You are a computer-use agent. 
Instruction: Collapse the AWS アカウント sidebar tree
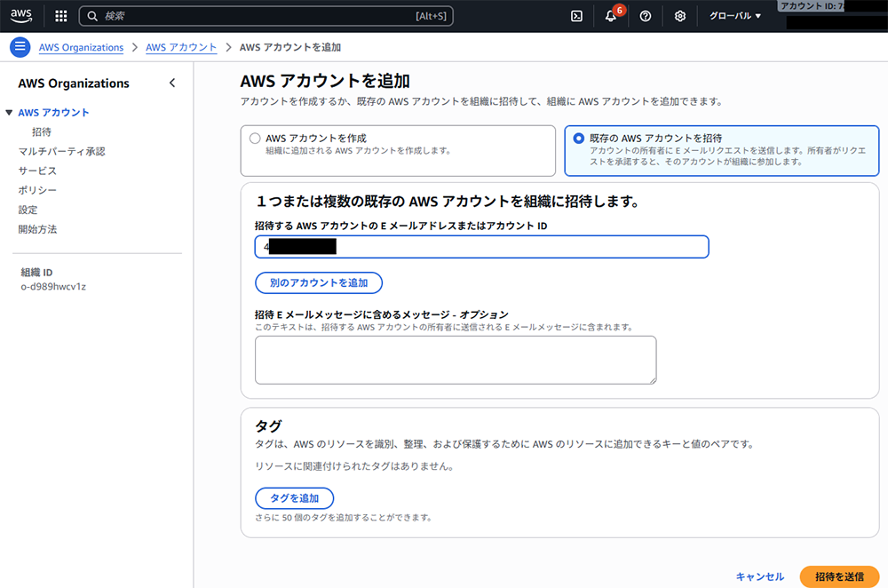11,112
